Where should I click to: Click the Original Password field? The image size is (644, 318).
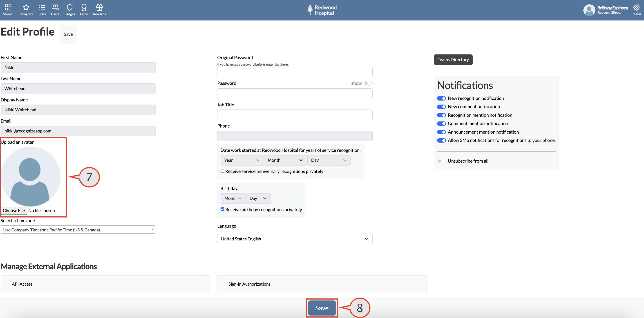(x=295, y=72)
